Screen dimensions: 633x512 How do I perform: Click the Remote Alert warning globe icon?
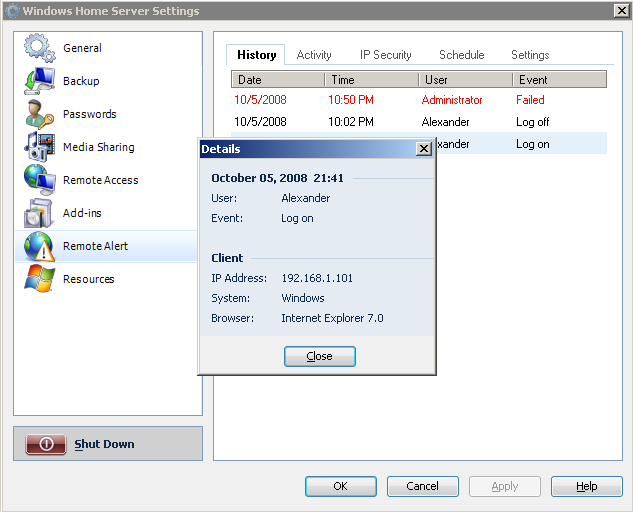(39, 246)
